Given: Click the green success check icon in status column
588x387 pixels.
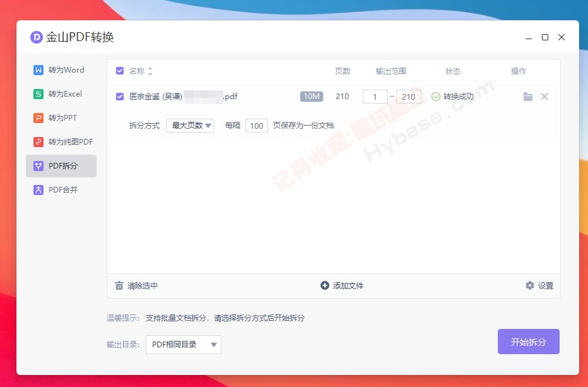Looking at the screenshot, I should tap(436, 97).
